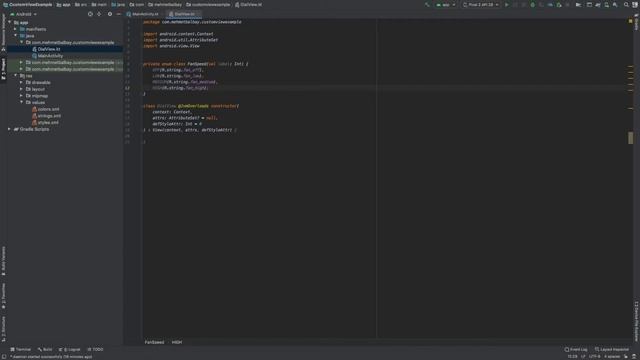Open the Logcat tool window tab
The width and height of the screenshot is (640, 360).
pyautogui.click(x=69, y=349)
